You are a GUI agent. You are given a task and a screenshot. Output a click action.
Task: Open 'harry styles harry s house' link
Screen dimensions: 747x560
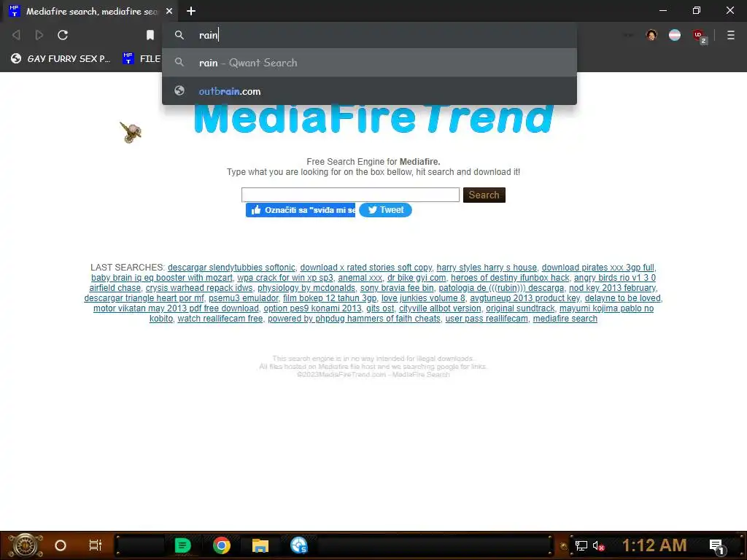click(x=487, y=268)
